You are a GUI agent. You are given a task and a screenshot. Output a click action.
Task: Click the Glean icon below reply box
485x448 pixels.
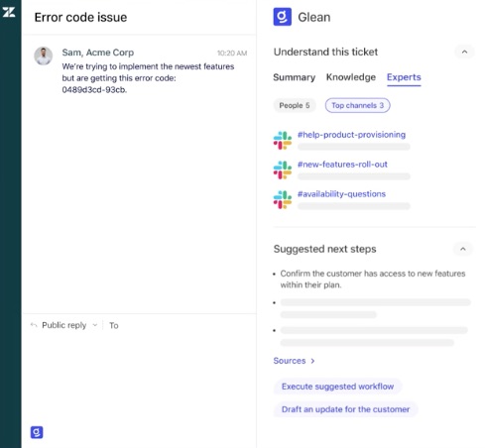tap(37, 432)
